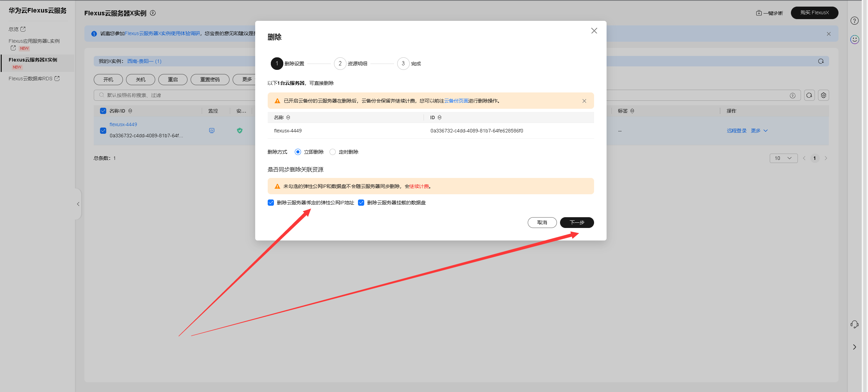Sort by 名称/ID column in background table

pyautogui.click(x=130, y=111)
